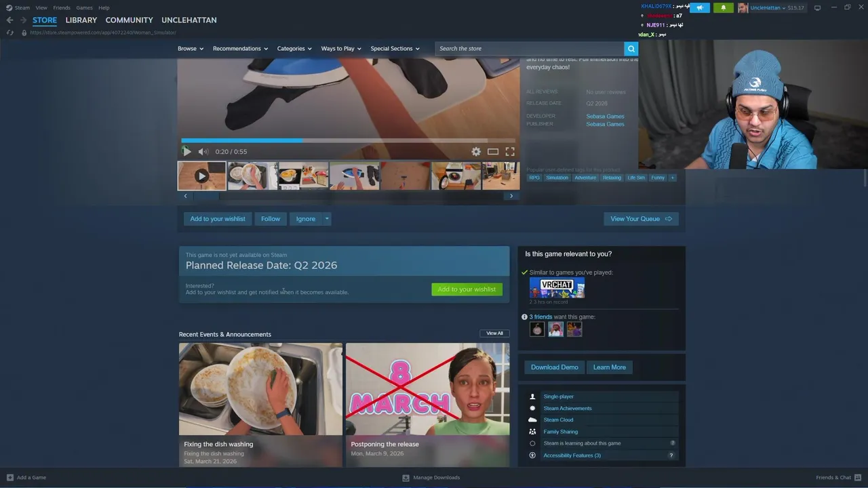Click the Follow button
This screenshot has width=868, height=488.
[x=271, y=219]
